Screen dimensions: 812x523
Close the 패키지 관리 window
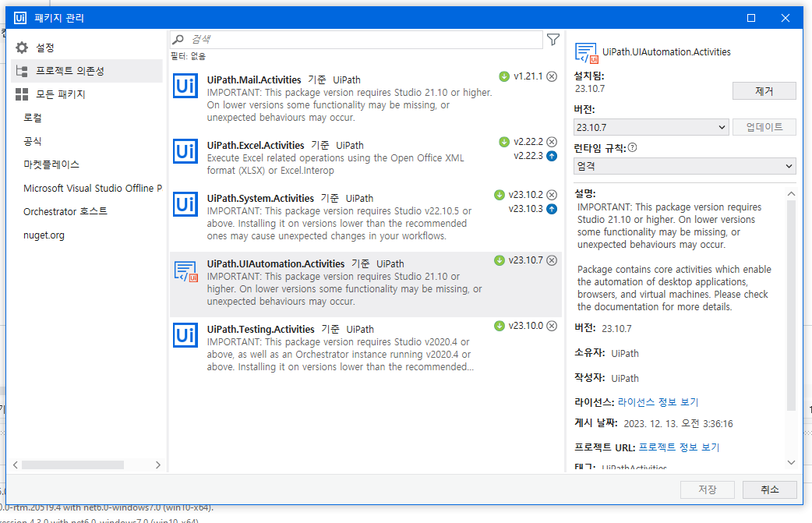(785, 18)
